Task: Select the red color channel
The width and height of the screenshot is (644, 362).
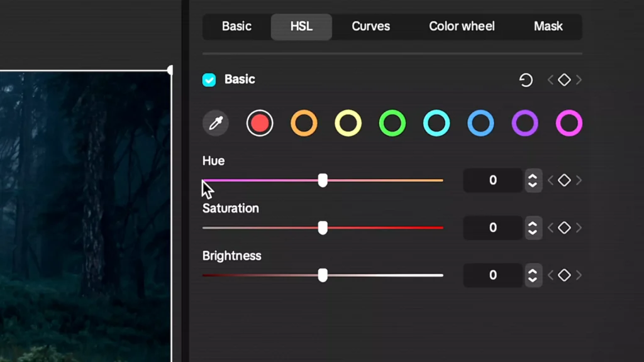Action: point(260,123)
